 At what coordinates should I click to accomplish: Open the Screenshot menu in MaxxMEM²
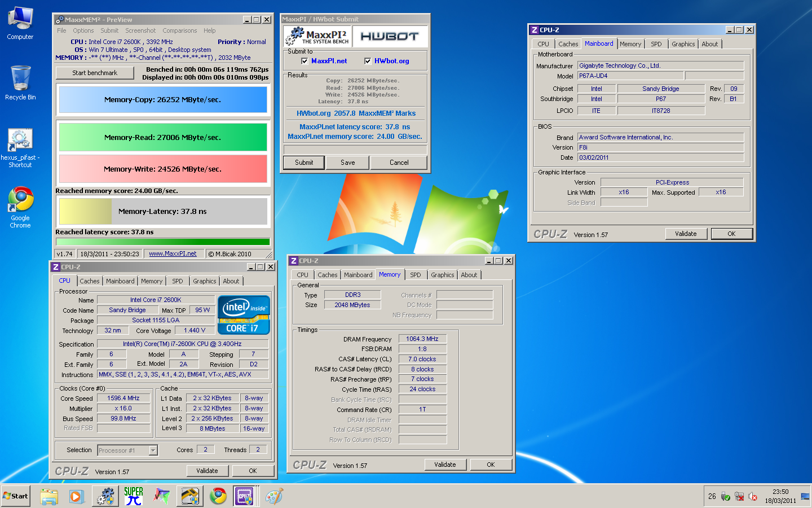140,30
